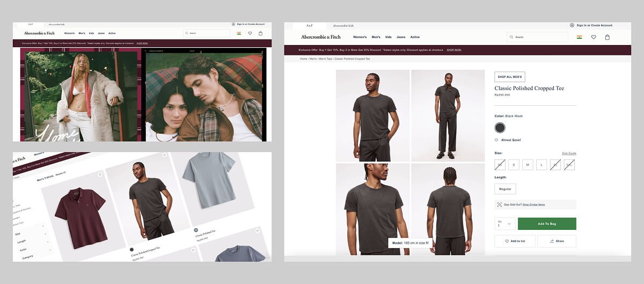Click the scan icon beside Size Sold Out
644x284 pixels.
(500, 205)
